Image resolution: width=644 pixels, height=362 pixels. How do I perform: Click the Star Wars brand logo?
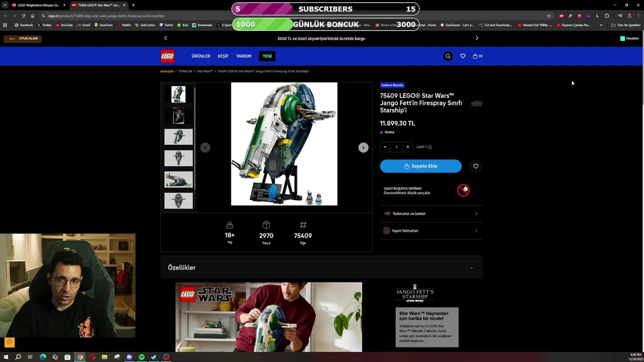[x=476, y=104]
